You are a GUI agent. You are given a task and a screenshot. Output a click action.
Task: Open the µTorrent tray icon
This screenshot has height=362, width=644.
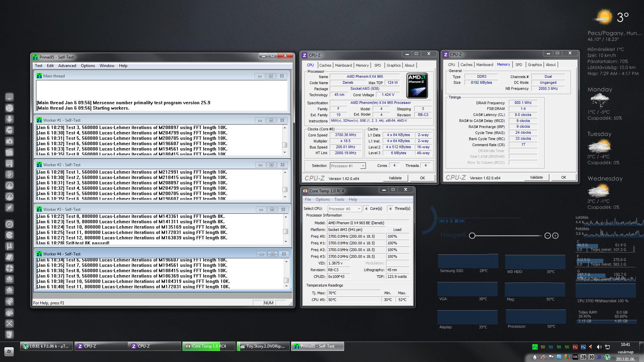(x=607, y=357)
